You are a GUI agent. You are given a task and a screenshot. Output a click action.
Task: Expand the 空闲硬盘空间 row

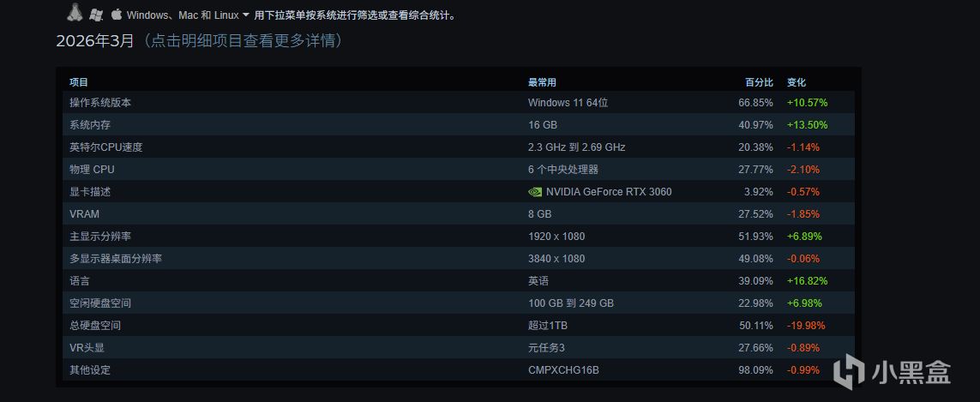coord(100,303)
